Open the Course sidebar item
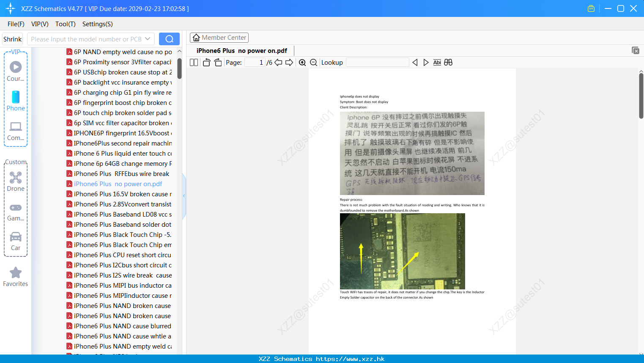644x363 pixels. pos(16,71)
